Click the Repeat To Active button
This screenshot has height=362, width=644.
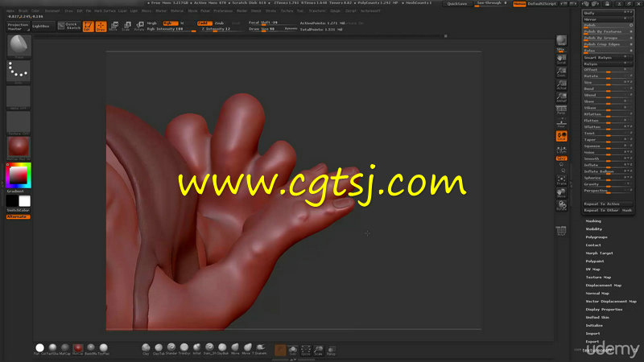point(607,204)
